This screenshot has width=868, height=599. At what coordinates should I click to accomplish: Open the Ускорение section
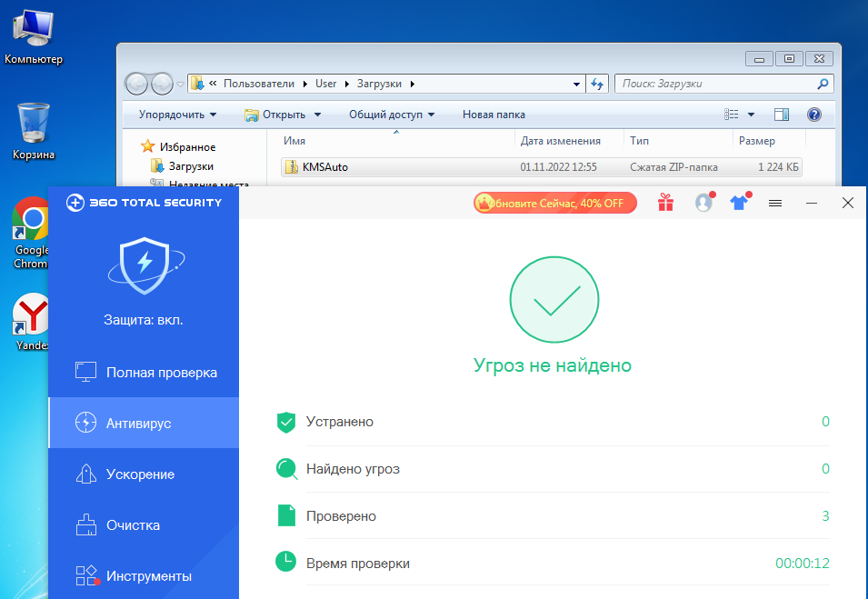144,474
